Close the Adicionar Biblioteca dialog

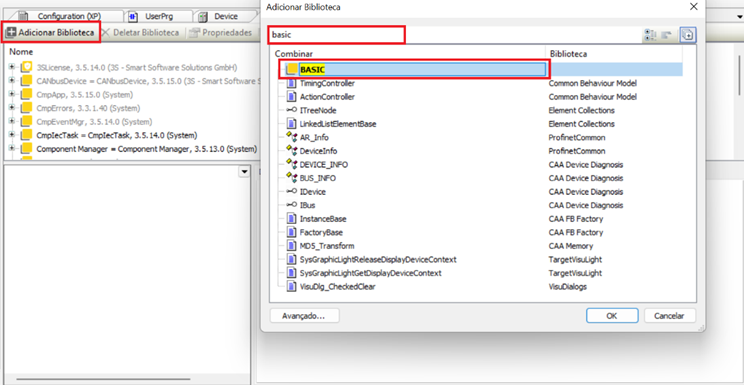[x=693, y=7]
